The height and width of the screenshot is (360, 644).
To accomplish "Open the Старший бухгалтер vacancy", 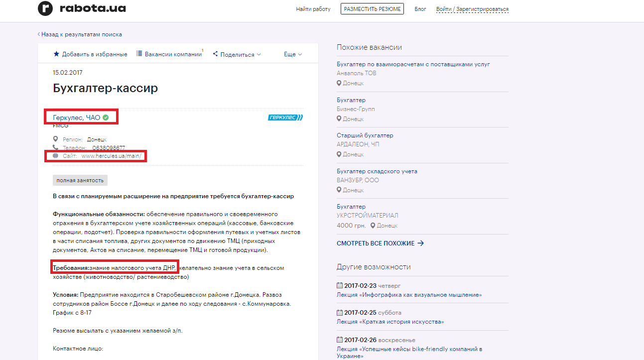I will point(365,135).
